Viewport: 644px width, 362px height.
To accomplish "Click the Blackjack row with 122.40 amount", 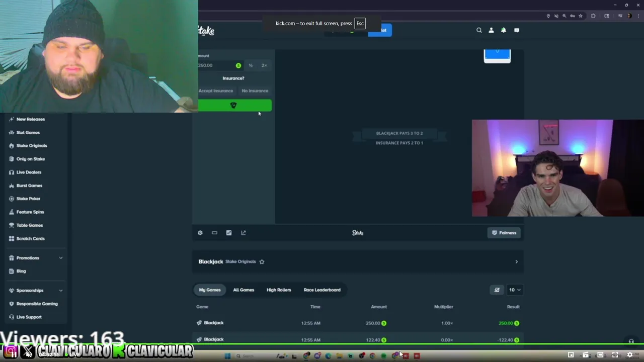I will (358, 339).
